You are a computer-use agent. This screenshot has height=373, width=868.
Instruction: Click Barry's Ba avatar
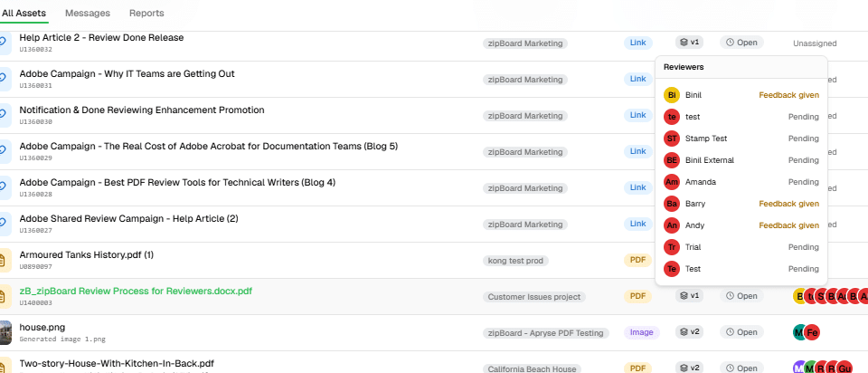point(672,204)
